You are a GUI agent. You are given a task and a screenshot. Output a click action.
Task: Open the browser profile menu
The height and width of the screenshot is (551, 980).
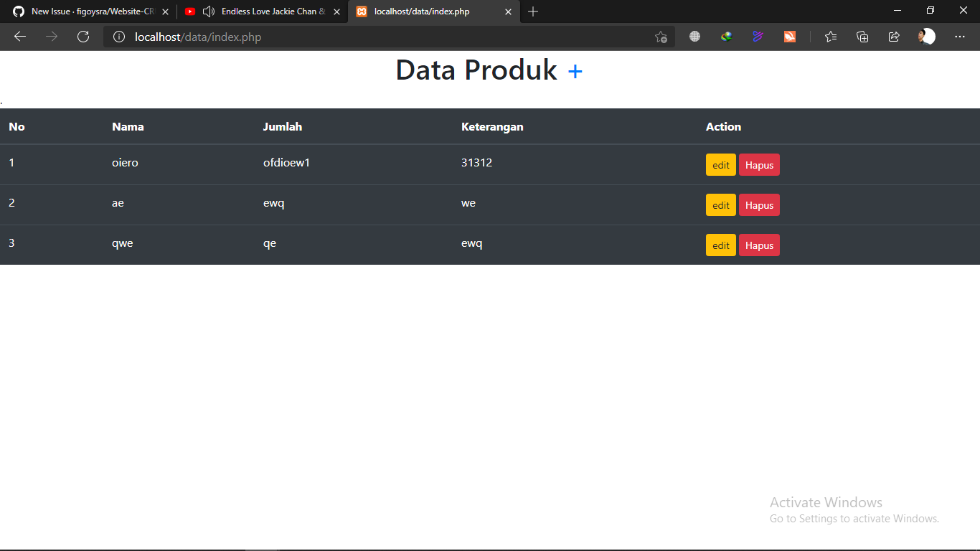pos(926,37)
